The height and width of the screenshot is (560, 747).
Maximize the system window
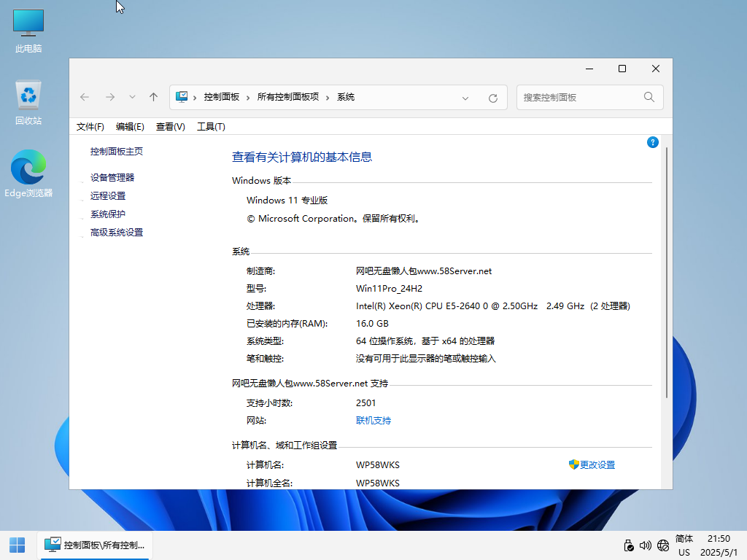point(622,69)
